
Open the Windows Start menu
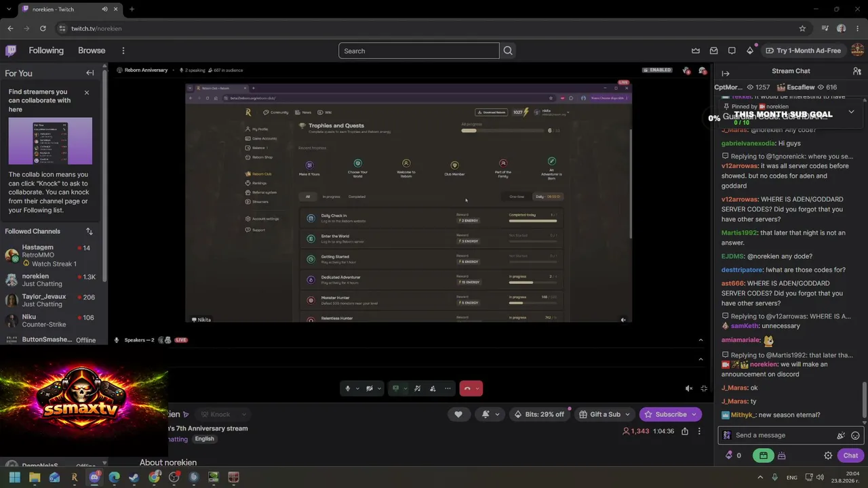(x=14, y=477)
